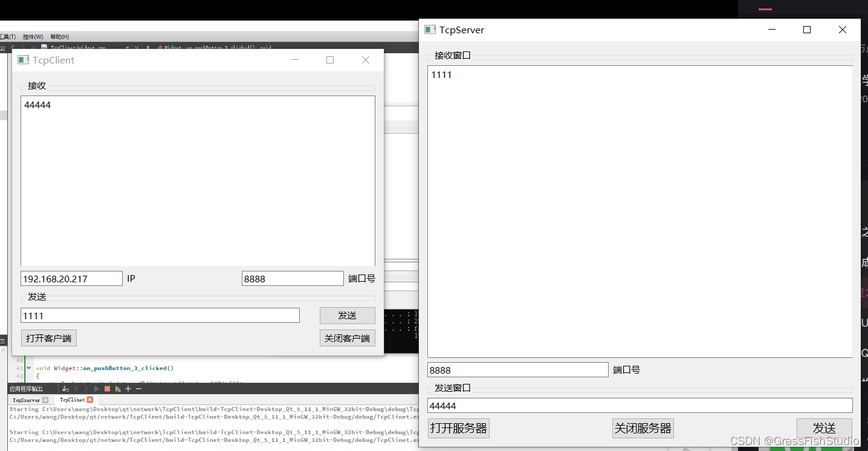This screenshot has height=451, width=868.
Task: Click 关闭服务器 button in TcpServer
Action: (643, 428)
